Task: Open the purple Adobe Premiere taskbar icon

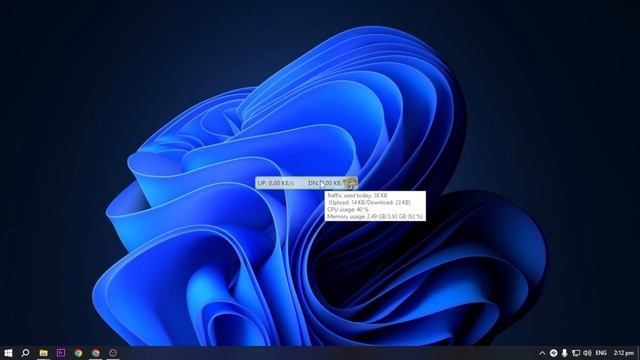Action: pos(61,353)
